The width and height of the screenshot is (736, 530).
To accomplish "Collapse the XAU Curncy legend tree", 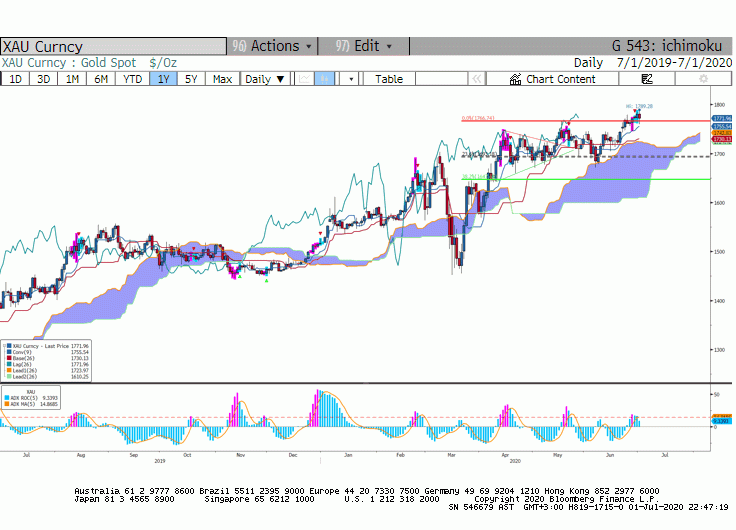I will pos(5,346).
